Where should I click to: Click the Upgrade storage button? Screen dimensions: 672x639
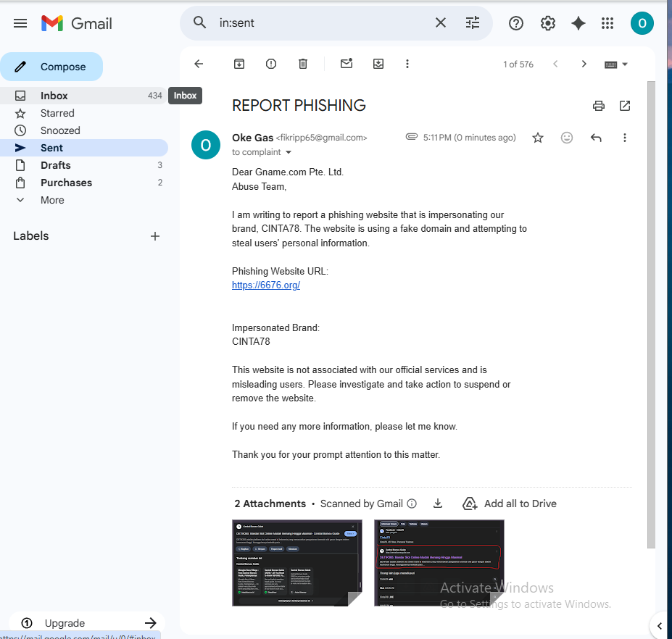(87, 623)
